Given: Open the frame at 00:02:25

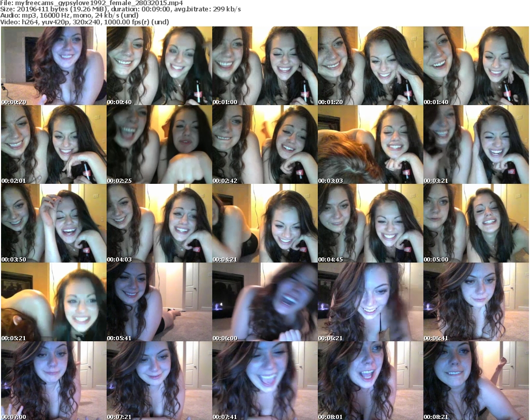Looking at the screenshot, I should tap(159, 144).
